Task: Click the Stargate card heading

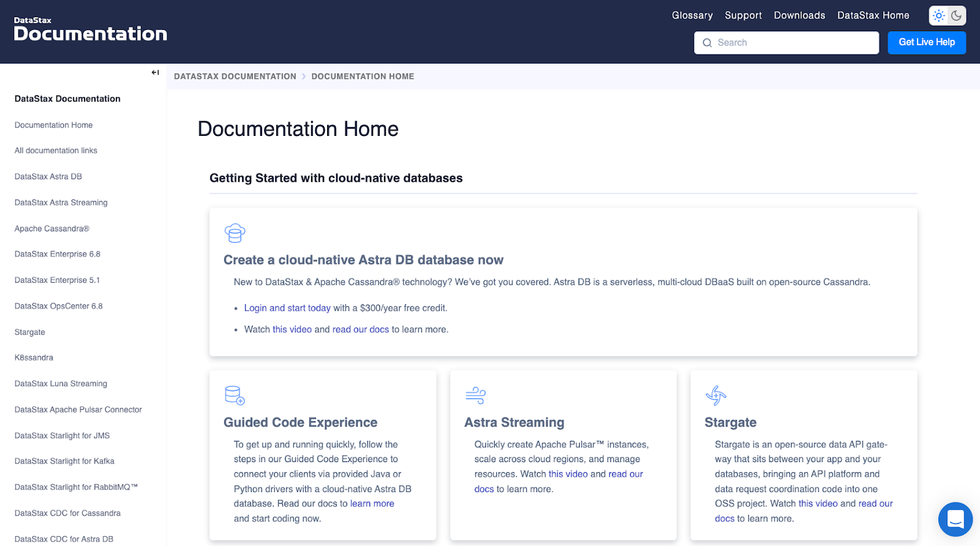Action: pos(730,422)
